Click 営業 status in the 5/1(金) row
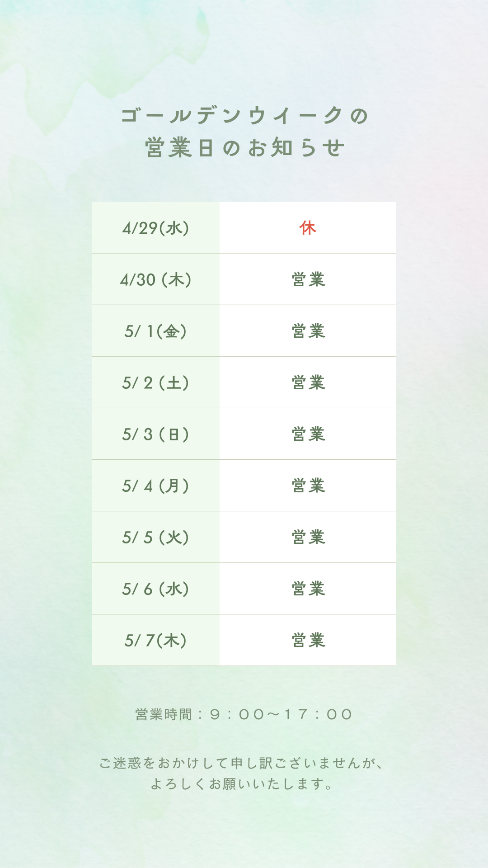488x868 pixels. click(308, 331)
